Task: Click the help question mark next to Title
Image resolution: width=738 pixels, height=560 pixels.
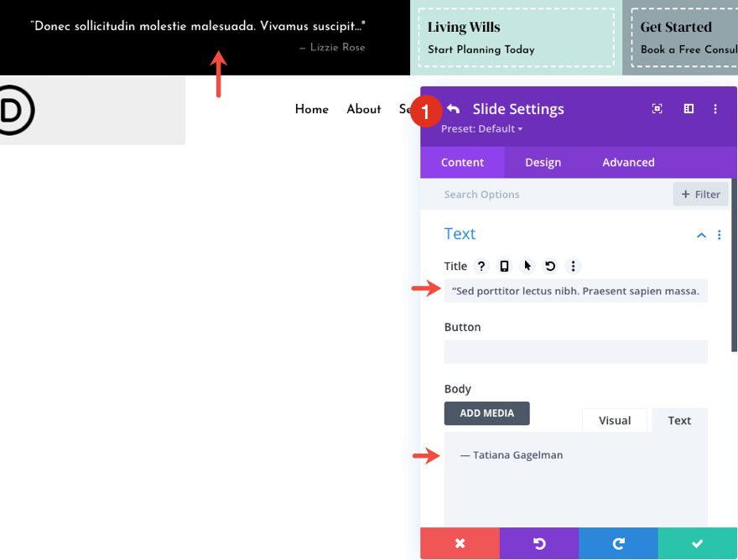Action: point(481,266)
